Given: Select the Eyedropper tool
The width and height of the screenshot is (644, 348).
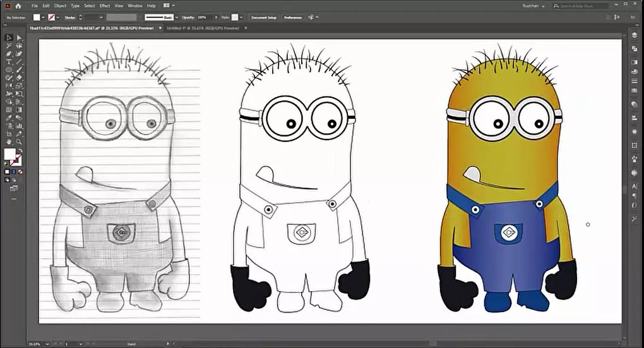Looking at the screenshot, I should coord(9,117).
